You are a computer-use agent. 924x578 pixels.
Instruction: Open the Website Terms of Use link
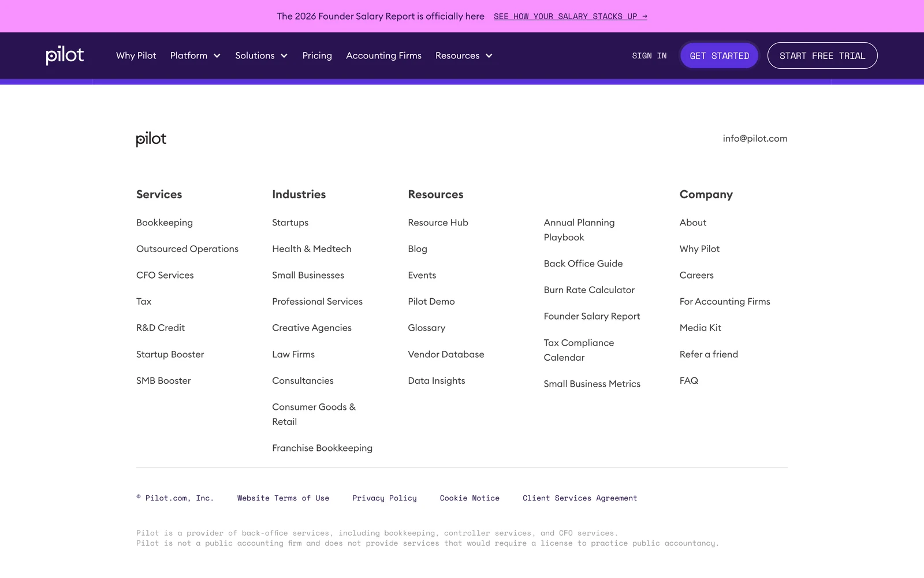283,498
